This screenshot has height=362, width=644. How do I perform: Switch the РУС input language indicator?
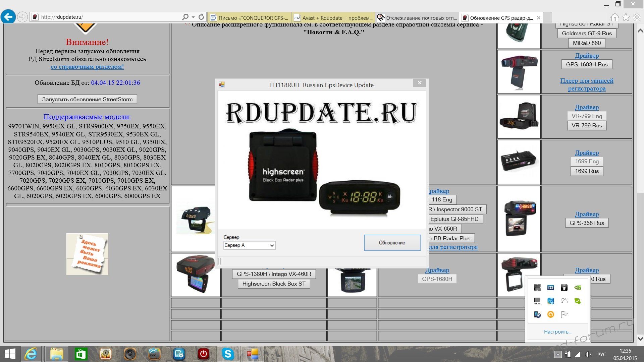(x=602, y=354)
